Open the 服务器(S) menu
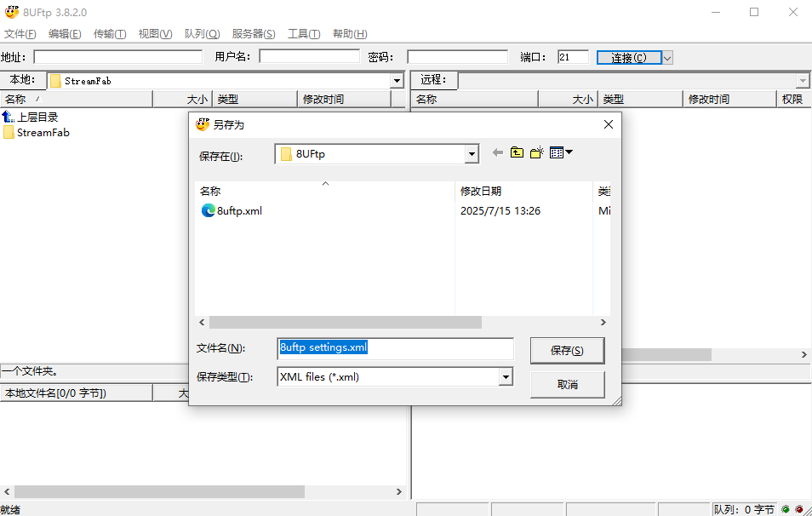 (x=254, y=34)
